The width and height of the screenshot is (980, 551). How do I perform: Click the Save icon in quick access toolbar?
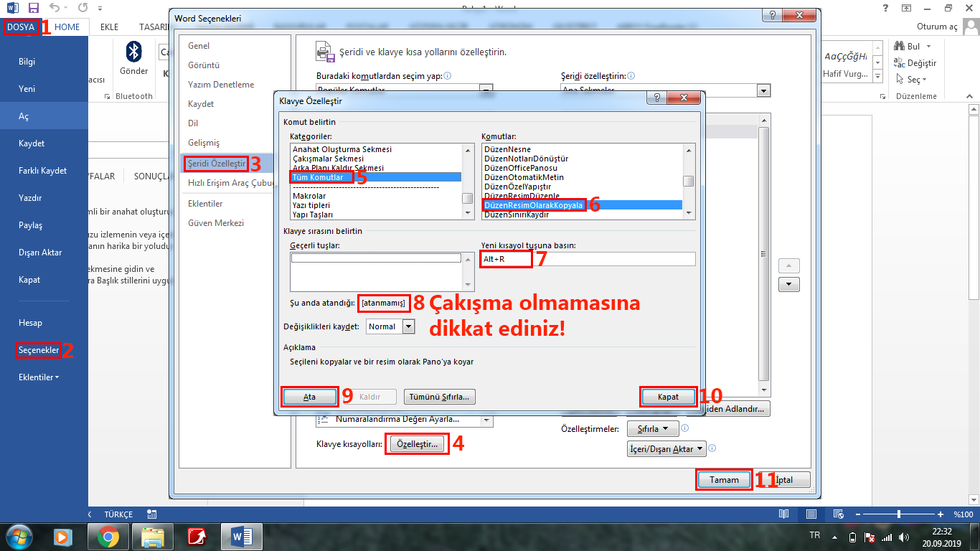(x=33, y=8)
